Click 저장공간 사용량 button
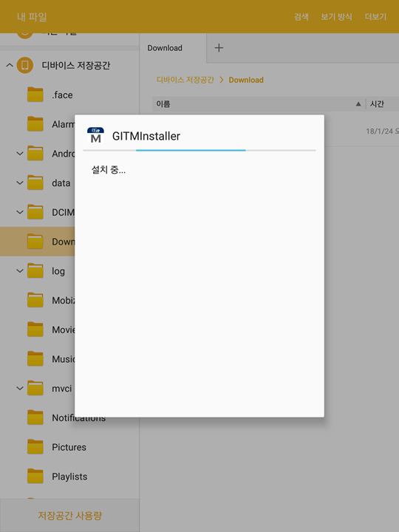The height and width of the screenshot is (532, 399). click(69, 516)
